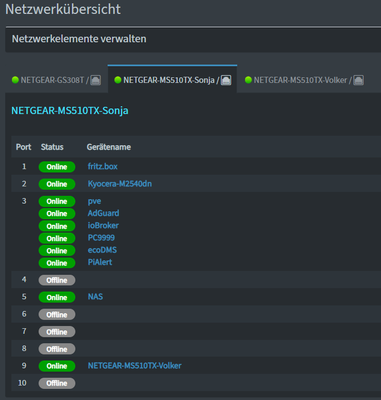Click the Online badge next to pve
The width and height of the screenshot is (381, 400).
pos(57,202)
